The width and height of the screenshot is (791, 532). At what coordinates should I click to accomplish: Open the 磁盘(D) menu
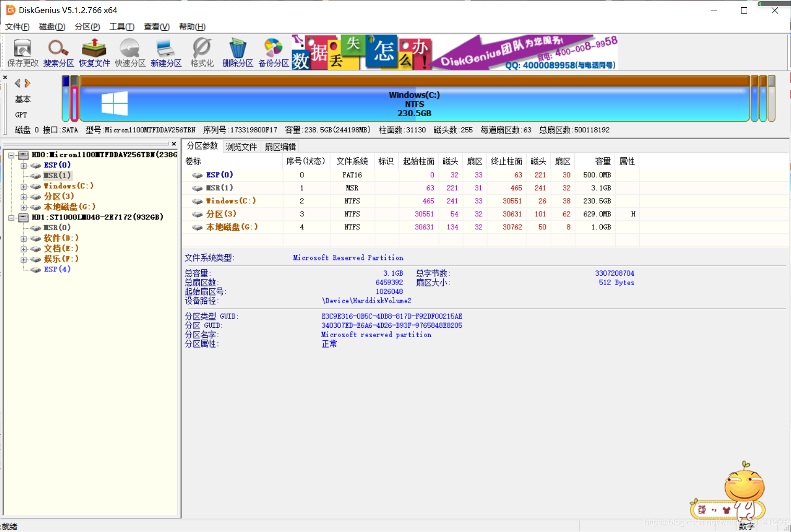(x=52, y=27)
